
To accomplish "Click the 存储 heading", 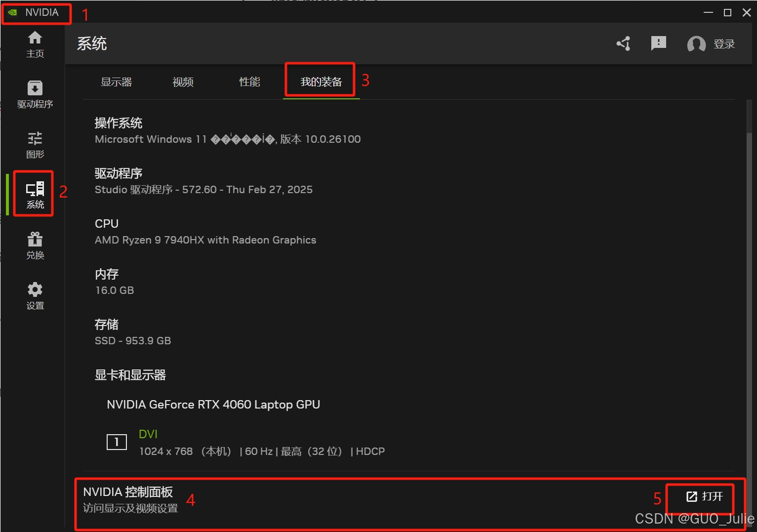I will click(x=107, y=325).
